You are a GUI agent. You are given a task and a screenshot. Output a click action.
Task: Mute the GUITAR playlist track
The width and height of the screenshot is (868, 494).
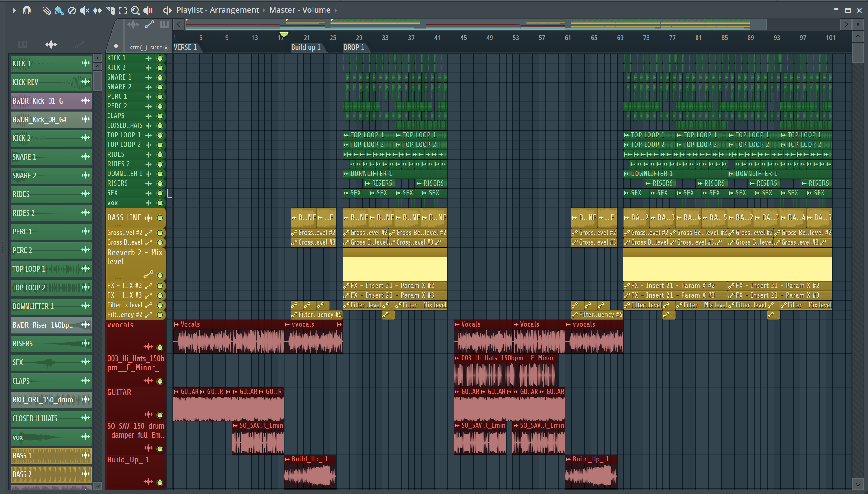tap(159, 415)
